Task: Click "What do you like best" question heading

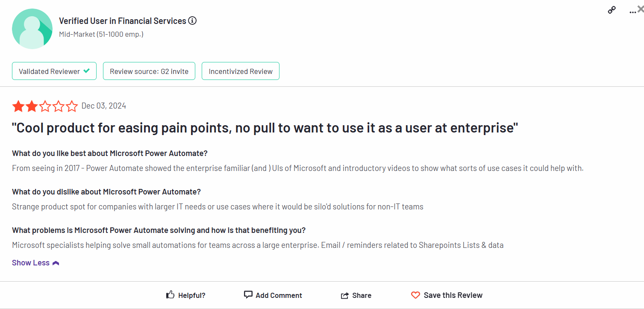Action: click(x=109, y=153)
